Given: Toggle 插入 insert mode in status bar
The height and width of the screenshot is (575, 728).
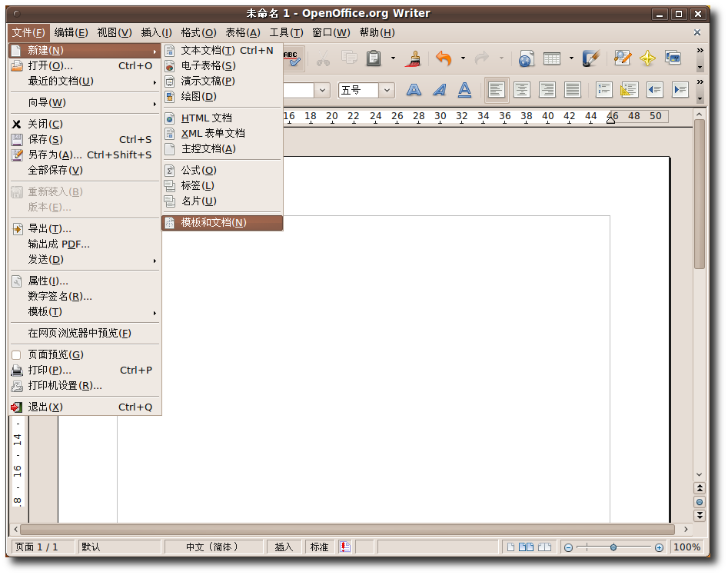Looking at the screenshot, I should (x=284, y=547).
